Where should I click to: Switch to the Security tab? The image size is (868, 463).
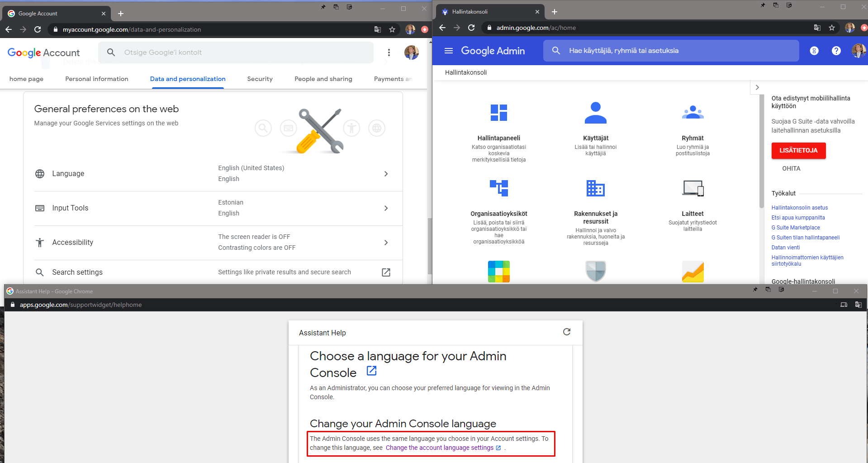[x=260, y=79]
